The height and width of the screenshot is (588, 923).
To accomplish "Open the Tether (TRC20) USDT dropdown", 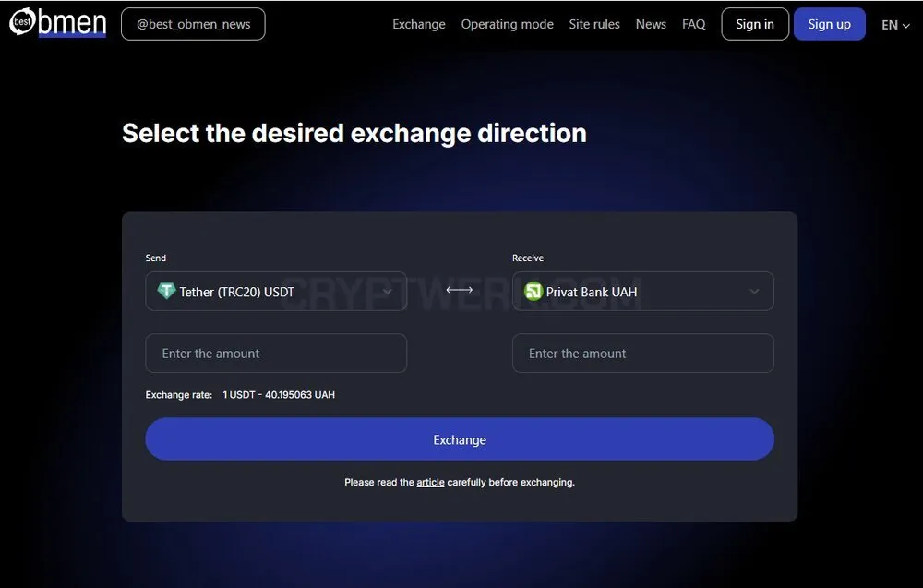I will [x=276, y=291].
